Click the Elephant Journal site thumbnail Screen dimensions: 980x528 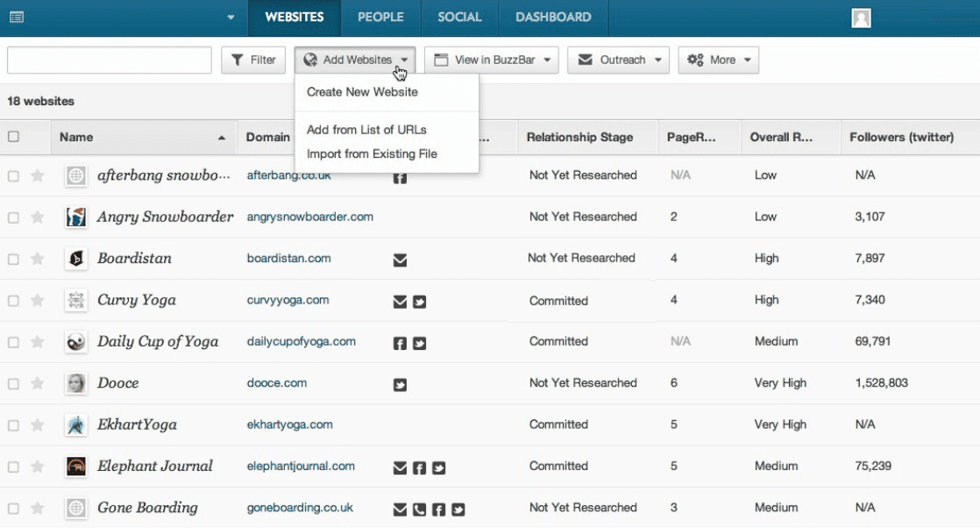coord(76,466)
